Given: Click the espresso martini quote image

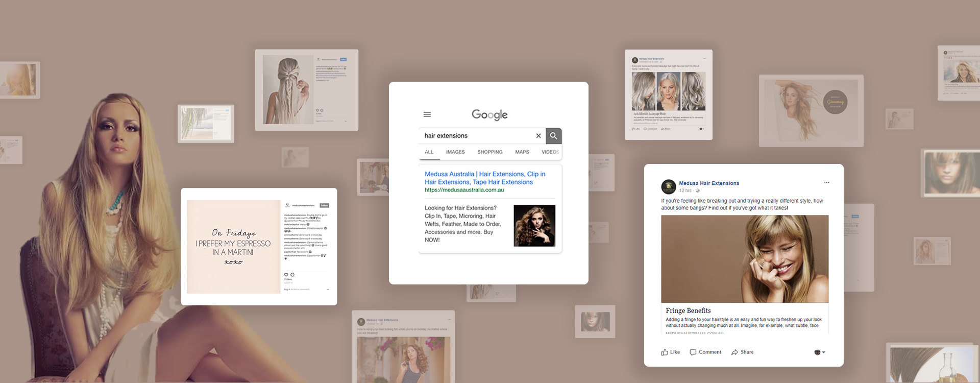Looking at the screenshot, I should click(x=234, y=247).
